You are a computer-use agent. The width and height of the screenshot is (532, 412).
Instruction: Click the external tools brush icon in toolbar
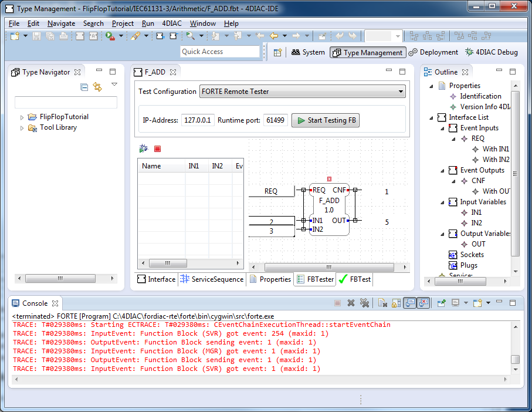pos(135,36)
